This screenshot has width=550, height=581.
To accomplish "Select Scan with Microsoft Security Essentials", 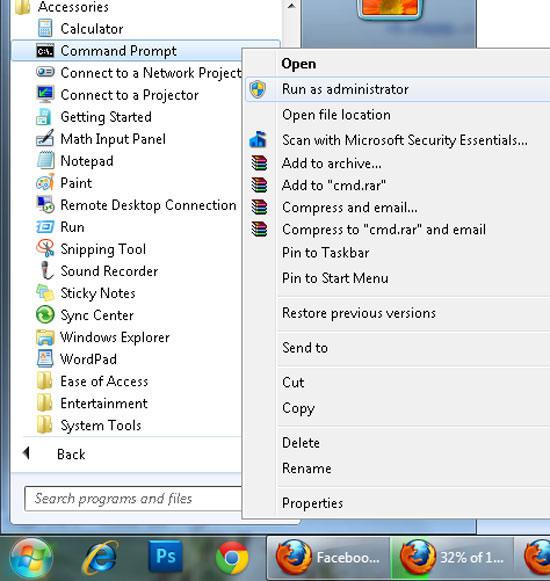I will (x=397, y=140).
